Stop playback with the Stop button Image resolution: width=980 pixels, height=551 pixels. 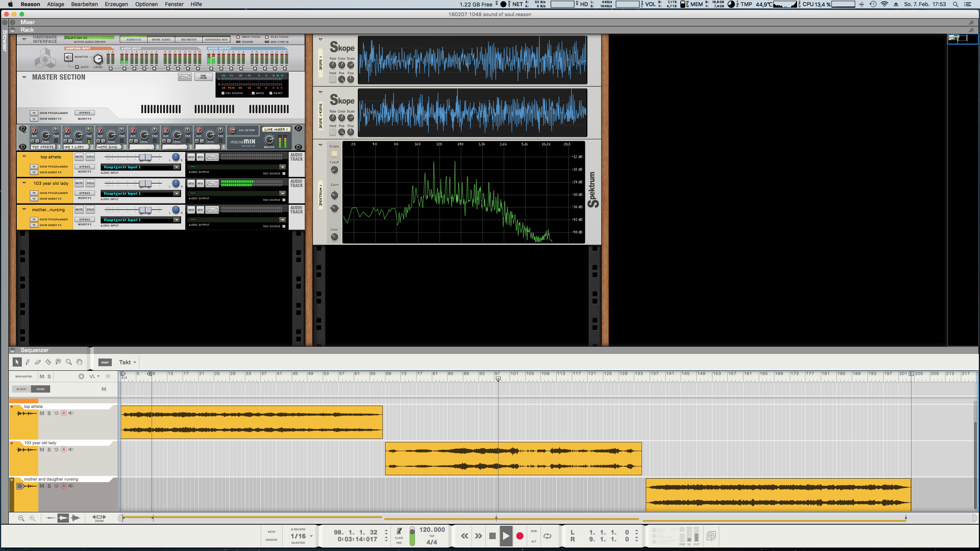coord(493,536)
